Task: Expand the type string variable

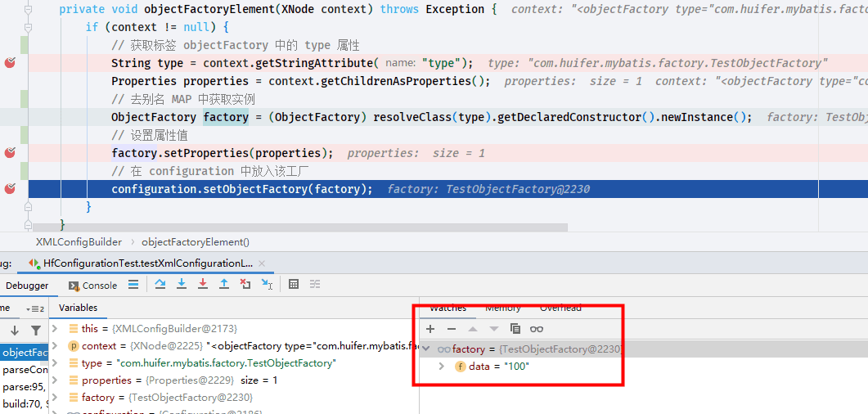Action: [x=55, y=363]
